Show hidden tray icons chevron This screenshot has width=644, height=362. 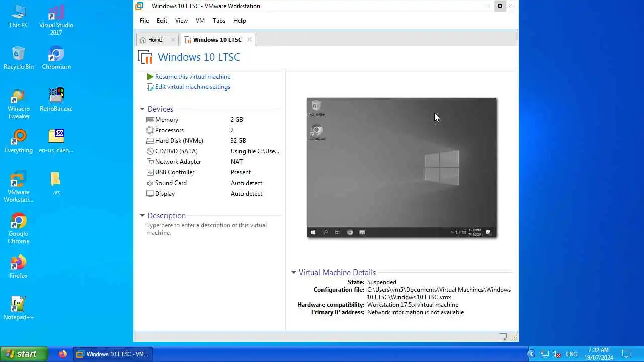pos(531,354)
